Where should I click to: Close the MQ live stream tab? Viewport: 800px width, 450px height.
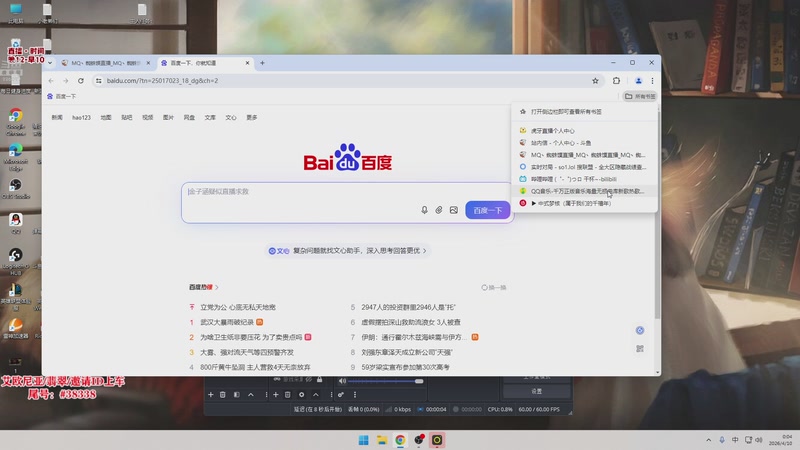pyautogui.click(x=148, y=63)
